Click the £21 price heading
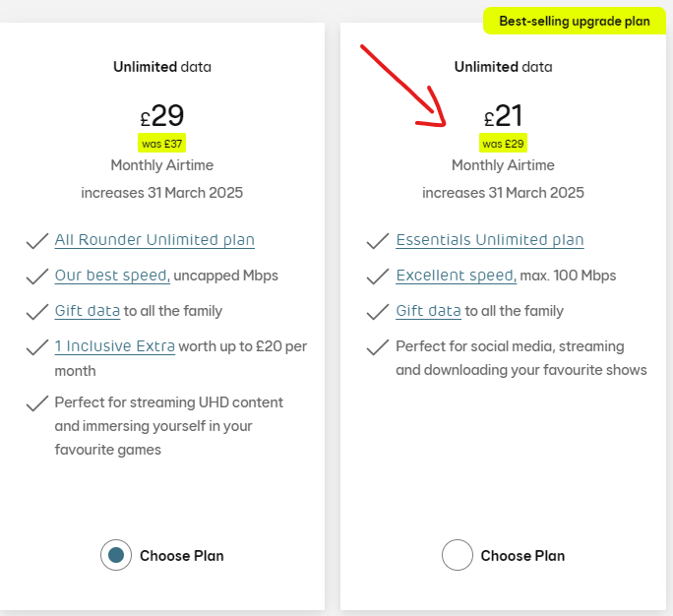The height and width of the screenshot is (616, 673). 503,115
